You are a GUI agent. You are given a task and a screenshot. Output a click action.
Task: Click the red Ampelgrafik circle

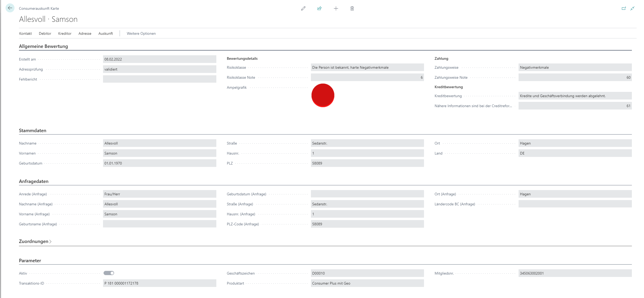coord(323,95)
